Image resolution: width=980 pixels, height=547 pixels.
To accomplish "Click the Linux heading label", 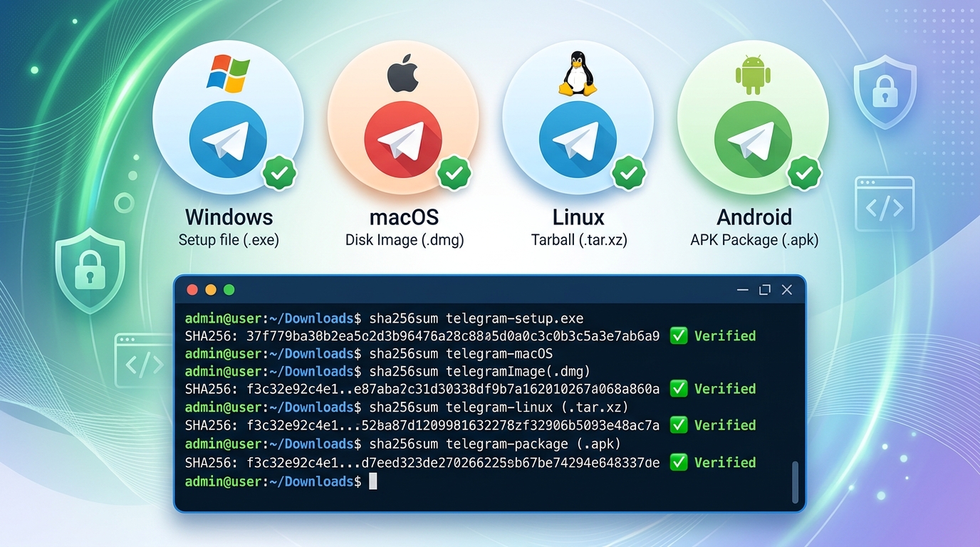I will pyautogui.click(x=578, y=217).
